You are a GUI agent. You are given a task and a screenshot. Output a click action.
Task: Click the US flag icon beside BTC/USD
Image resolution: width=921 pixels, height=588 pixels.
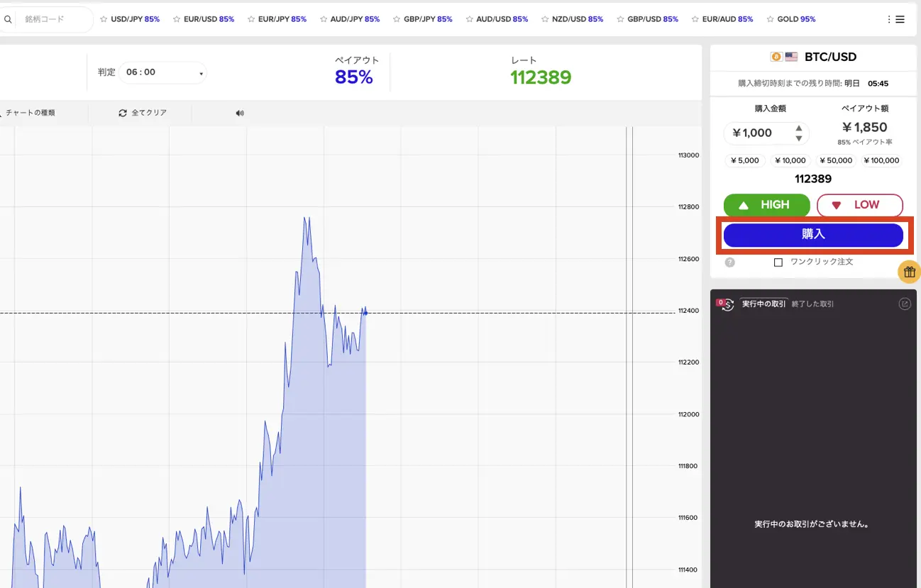point(791,57)
